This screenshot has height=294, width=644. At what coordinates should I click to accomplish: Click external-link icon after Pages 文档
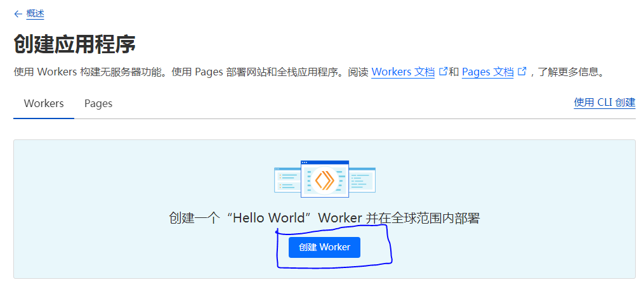522,71
